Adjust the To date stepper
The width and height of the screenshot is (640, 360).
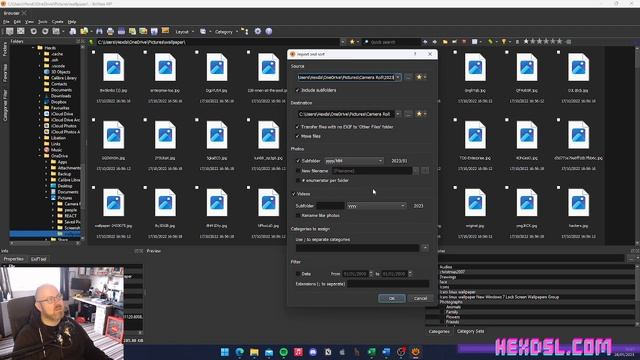click(410, 274)
